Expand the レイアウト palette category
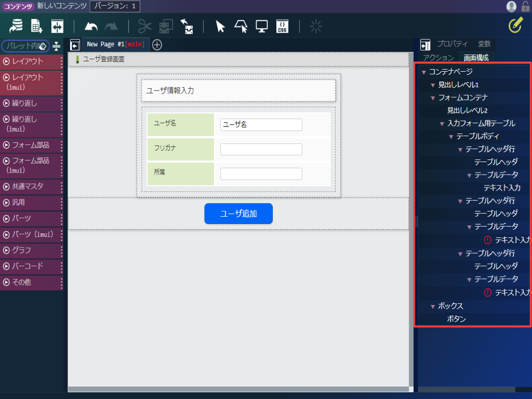532x399 pixels. point(32,61)
